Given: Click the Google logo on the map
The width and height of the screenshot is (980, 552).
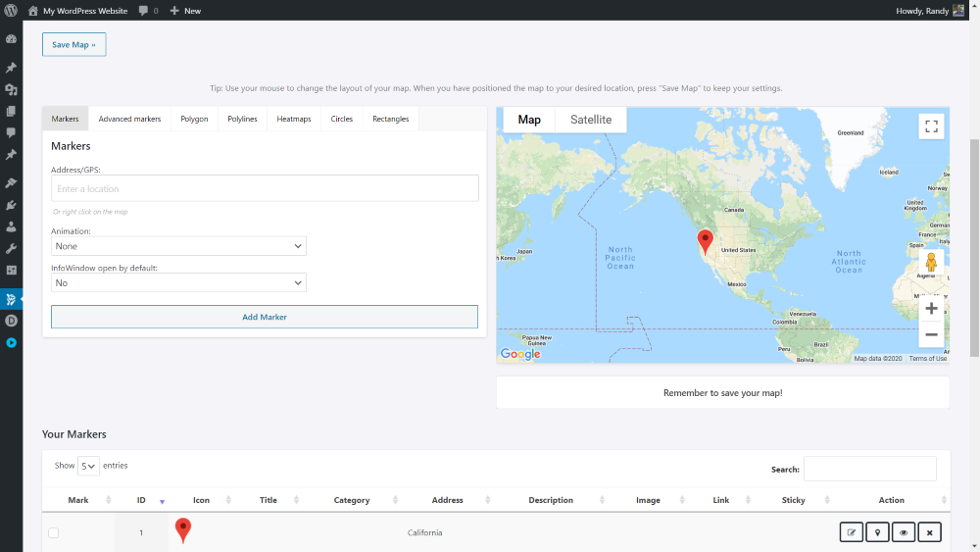Looking at the screenshot, I should point(520,355).
